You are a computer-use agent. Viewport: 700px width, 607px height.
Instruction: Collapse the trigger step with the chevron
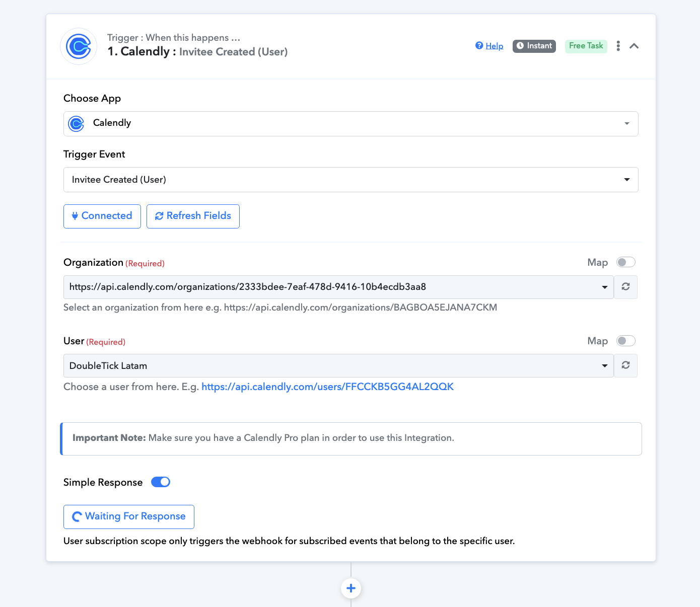(x=634, y=46)
